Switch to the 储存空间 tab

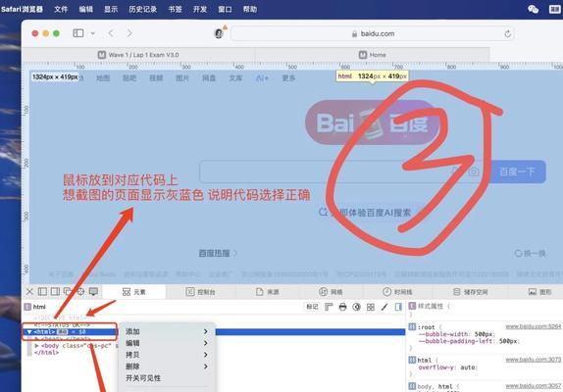[471, 292]
